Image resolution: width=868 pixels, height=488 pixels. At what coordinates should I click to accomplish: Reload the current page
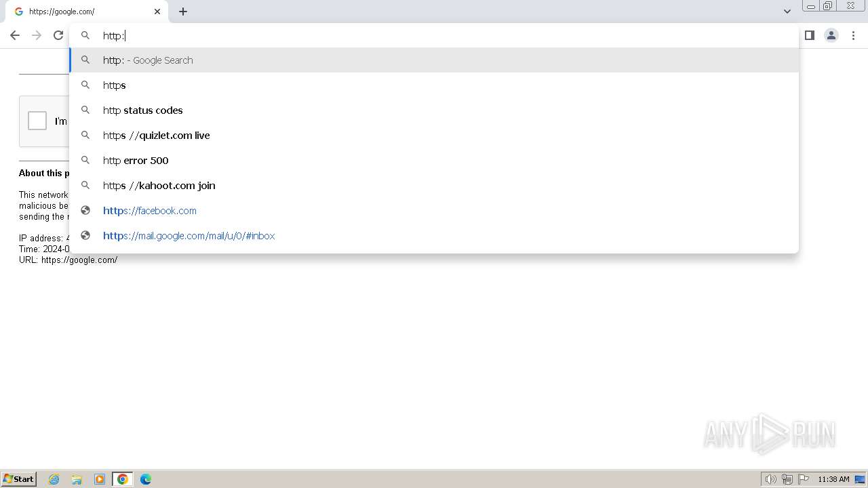tap(58, 35)
